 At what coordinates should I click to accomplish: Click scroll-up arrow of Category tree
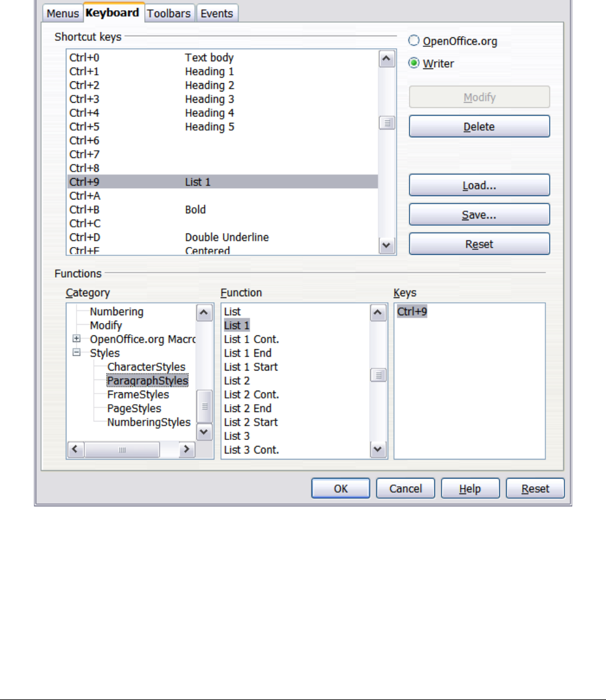tap(204, 312)
